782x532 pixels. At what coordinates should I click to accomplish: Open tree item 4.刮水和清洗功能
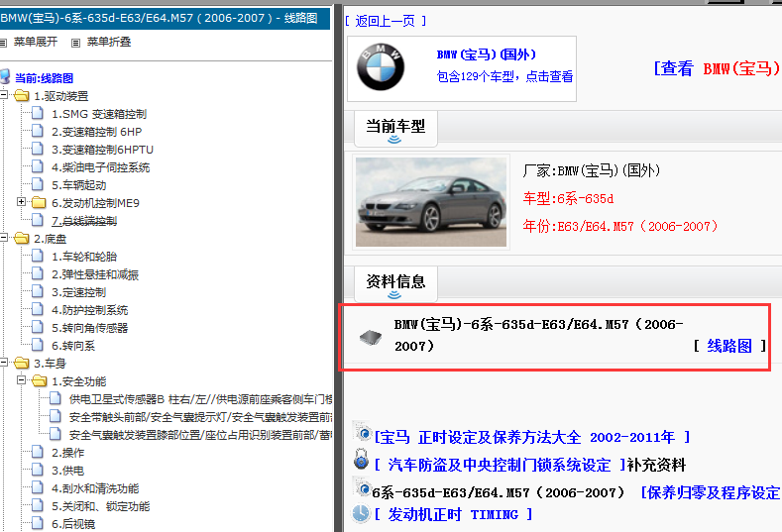(95, 488)
